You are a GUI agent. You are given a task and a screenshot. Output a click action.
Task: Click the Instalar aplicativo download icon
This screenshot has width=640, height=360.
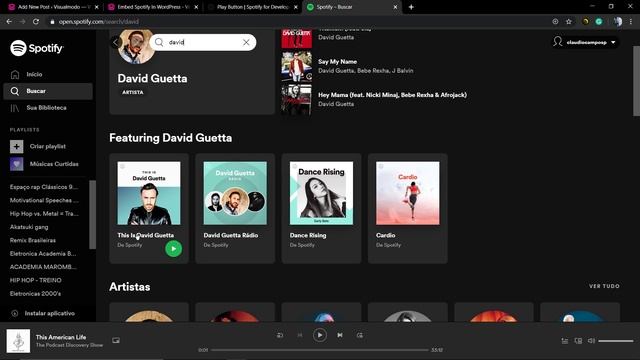click(x=15, y=313)
